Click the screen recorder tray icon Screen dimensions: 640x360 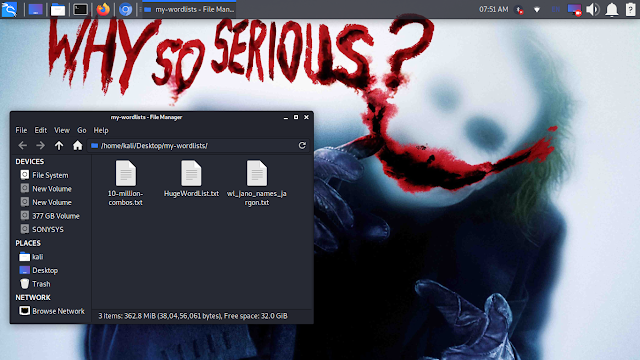coord(574,9)
